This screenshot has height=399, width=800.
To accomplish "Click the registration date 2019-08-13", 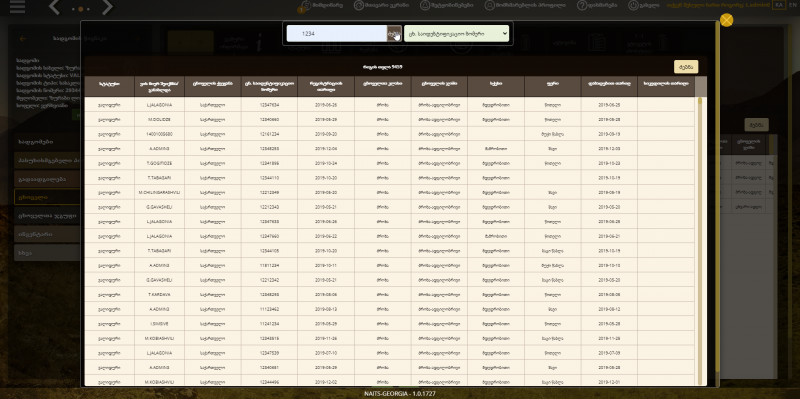I will 326,309.
